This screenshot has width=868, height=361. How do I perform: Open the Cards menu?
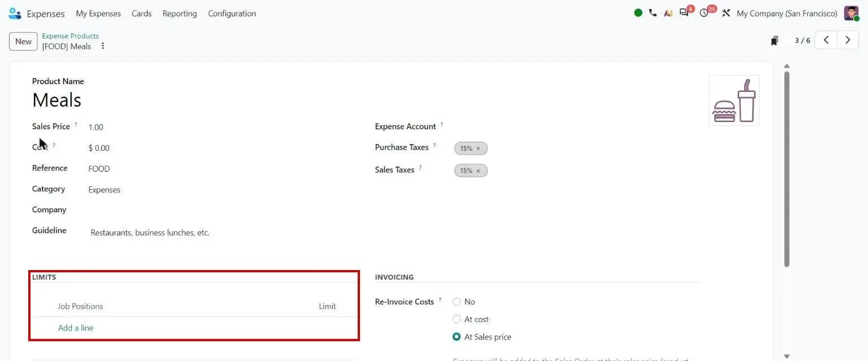141,14
